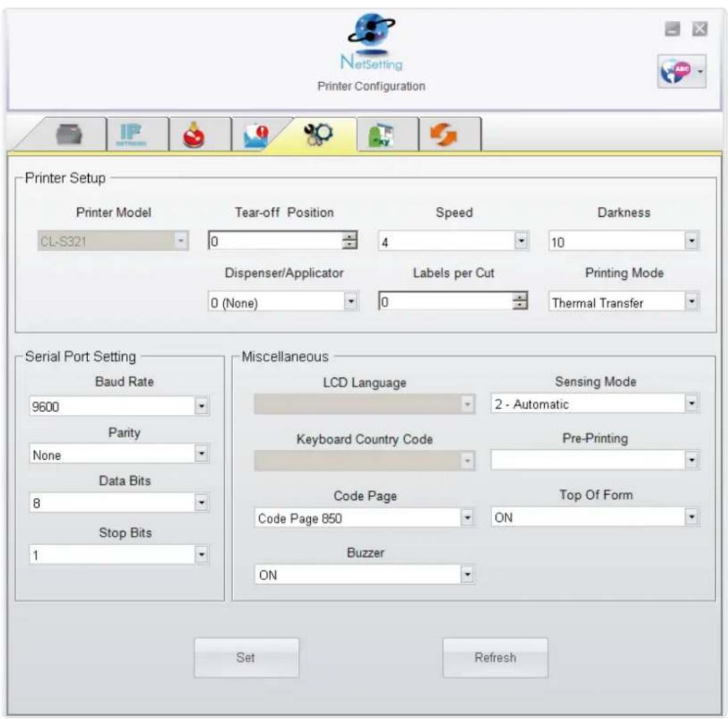Open the Stop Bits dropdown
The image size is (728, 719).
[201, 555]
